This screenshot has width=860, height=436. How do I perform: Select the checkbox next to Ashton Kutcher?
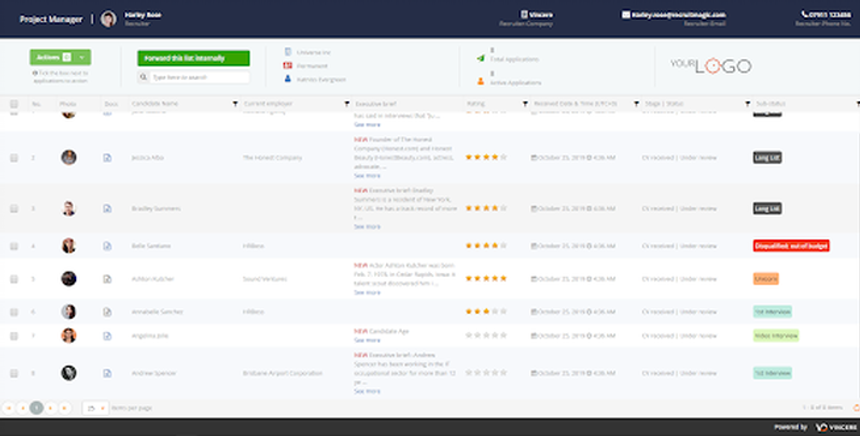tap(14, 279)
